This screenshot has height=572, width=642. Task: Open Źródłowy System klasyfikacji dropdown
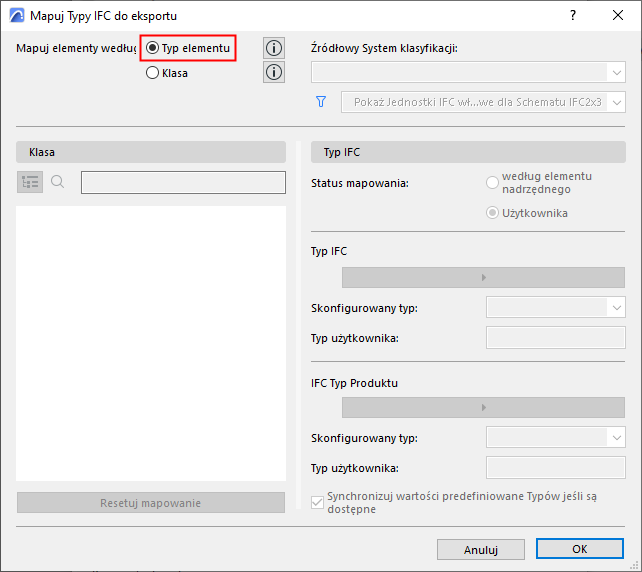tap(468, 72)
